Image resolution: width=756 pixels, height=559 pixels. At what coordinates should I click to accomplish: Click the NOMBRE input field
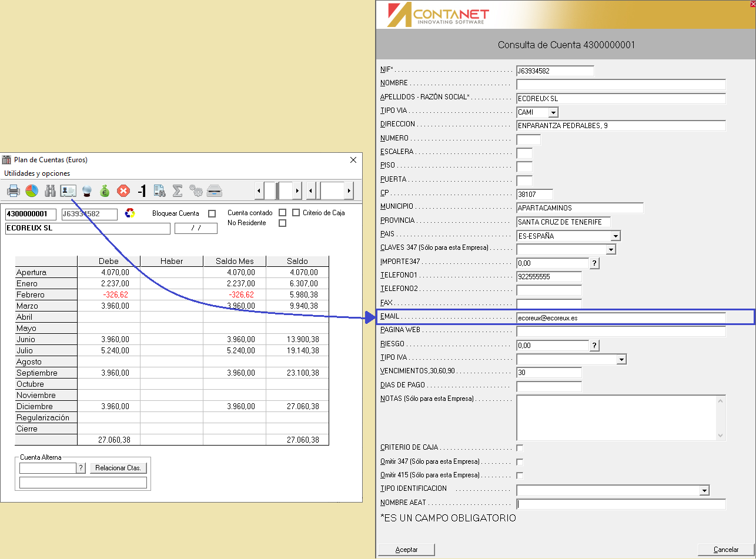(x=621, y=85)
